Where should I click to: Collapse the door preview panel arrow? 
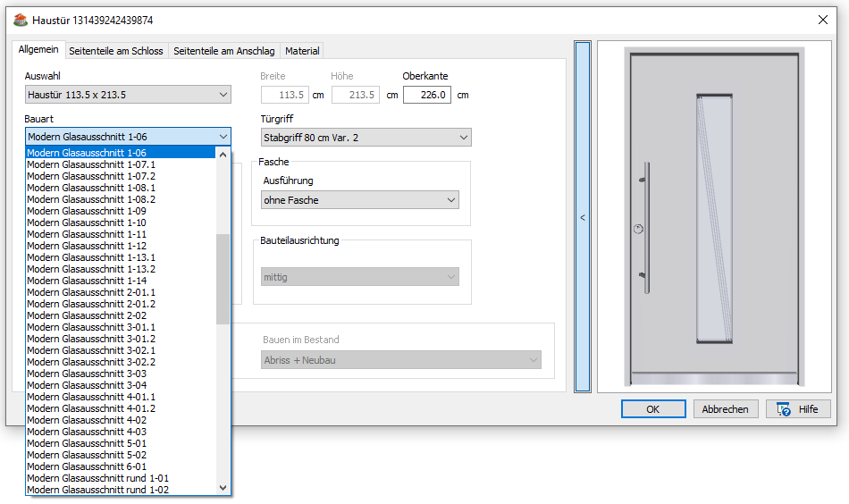click(583, 217)
